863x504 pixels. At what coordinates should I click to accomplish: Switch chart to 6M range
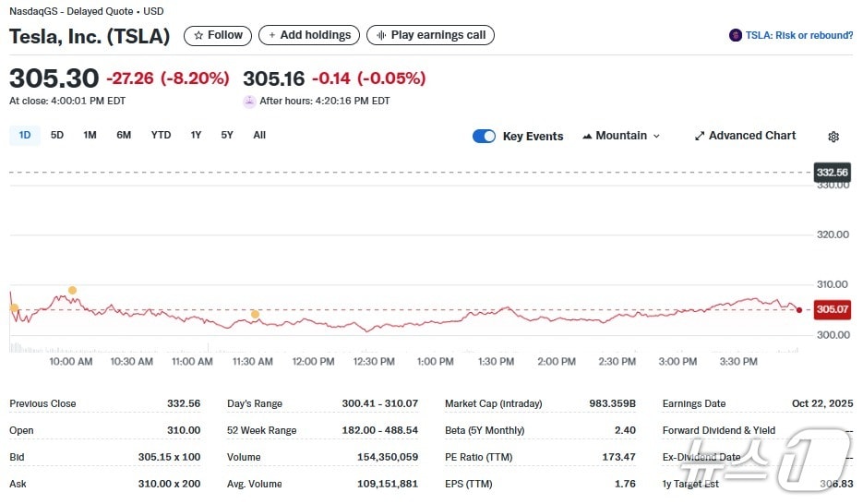tap(124, 135)
